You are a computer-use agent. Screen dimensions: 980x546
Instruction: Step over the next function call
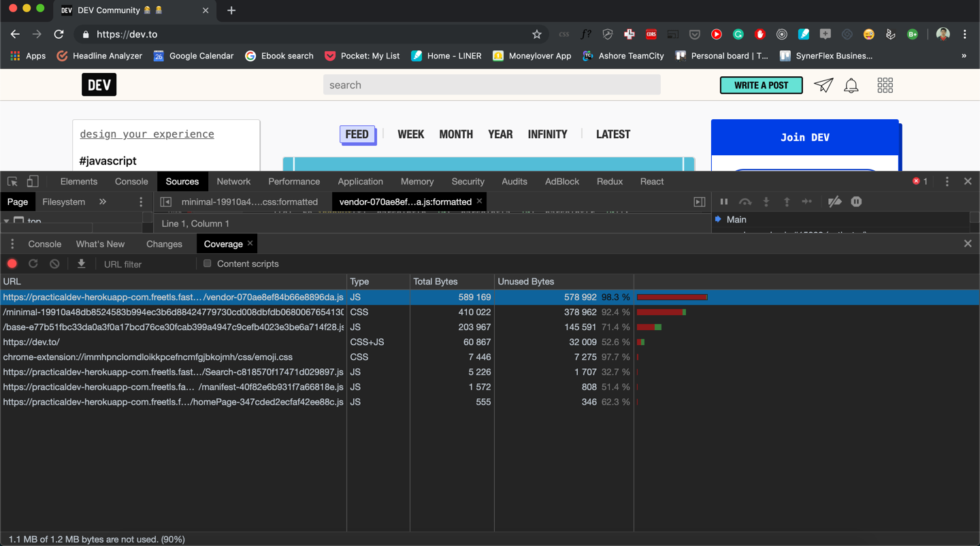coord(745,202)
